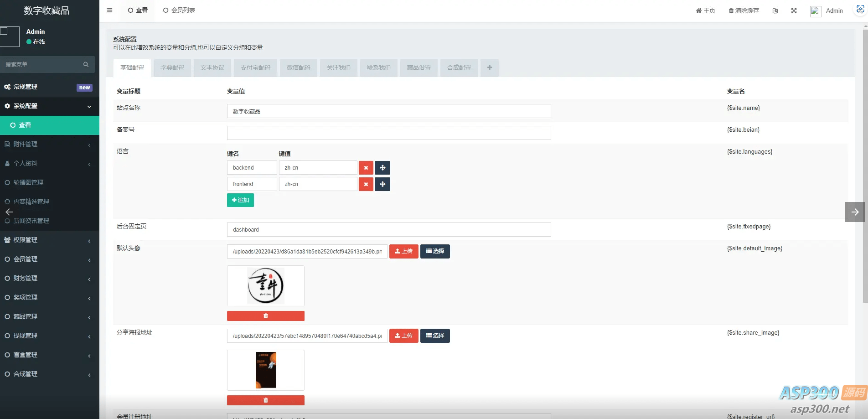Screen dimensions: 868x419
Task: Click the frontend key name field
Action: pos(252,184)
